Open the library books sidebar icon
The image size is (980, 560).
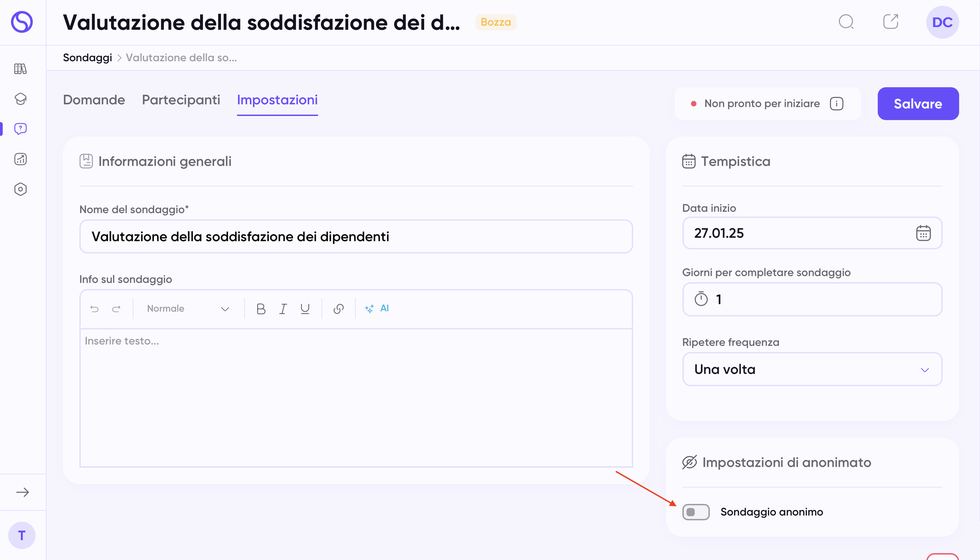click(x=21, y=69)
